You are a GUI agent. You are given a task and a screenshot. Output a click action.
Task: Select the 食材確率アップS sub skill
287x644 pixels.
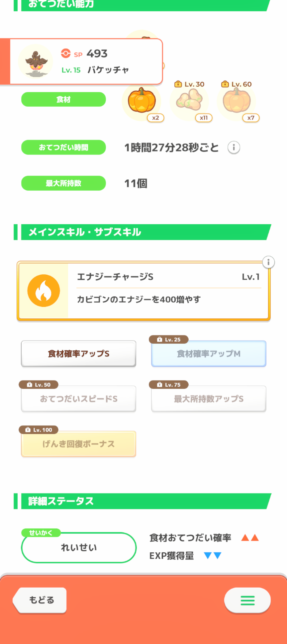coord(79,354)
